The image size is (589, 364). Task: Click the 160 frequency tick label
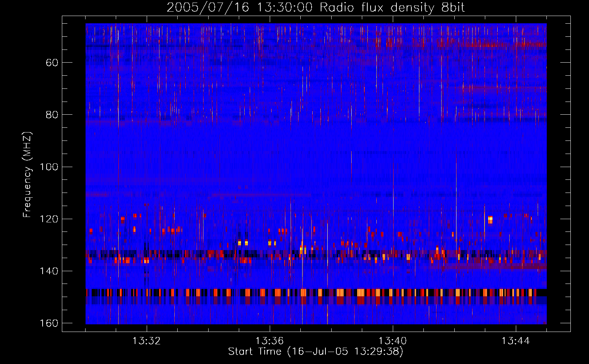tap(49, 323)
